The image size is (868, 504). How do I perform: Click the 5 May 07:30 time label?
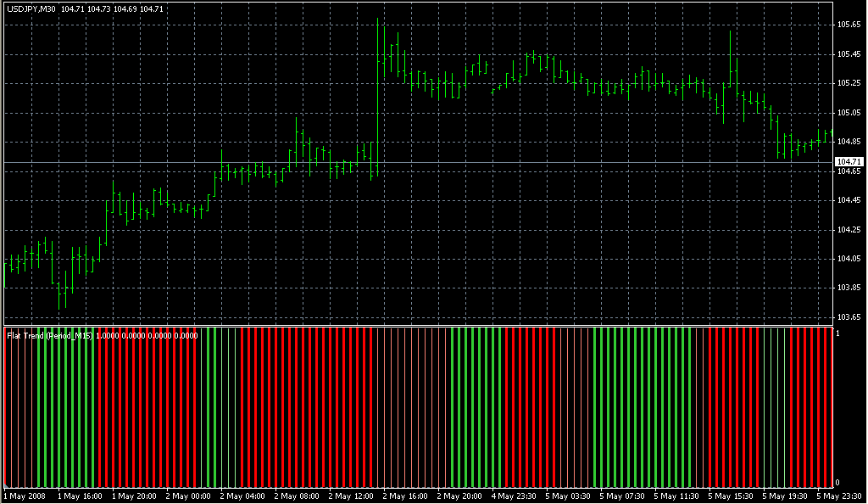(622, 496)
